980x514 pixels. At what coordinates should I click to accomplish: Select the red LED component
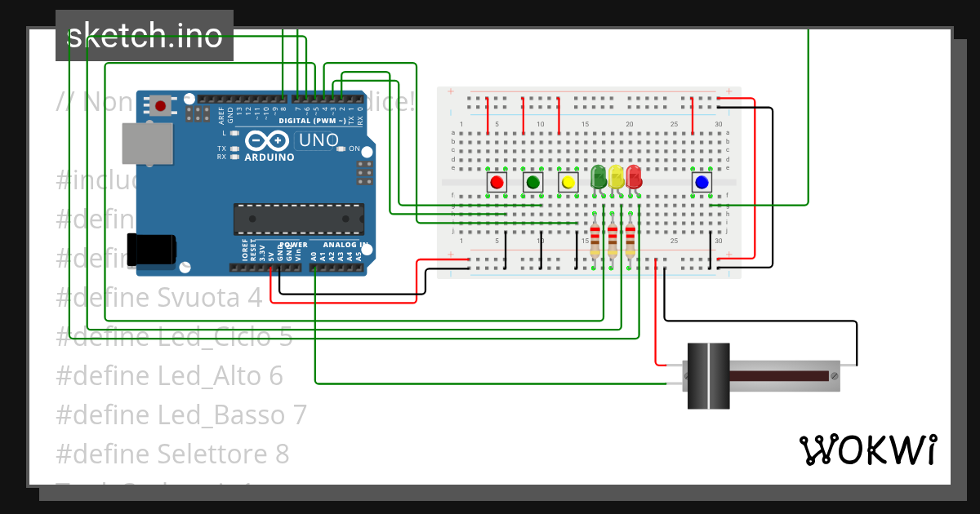pos(634,179)
